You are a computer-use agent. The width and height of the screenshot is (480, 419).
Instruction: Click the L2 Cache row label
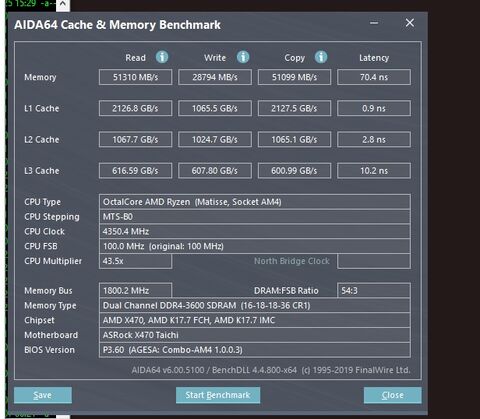(x=42, y=139)
